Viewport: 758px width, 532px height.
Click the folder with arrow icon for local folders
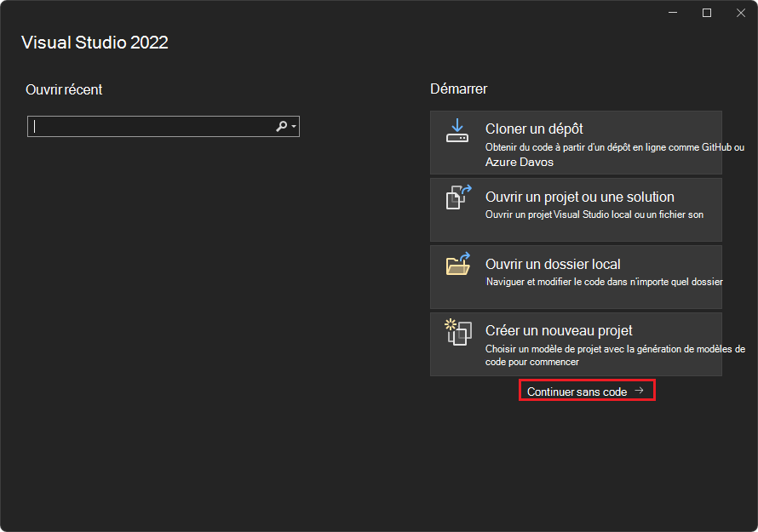[x=457, y=265]
